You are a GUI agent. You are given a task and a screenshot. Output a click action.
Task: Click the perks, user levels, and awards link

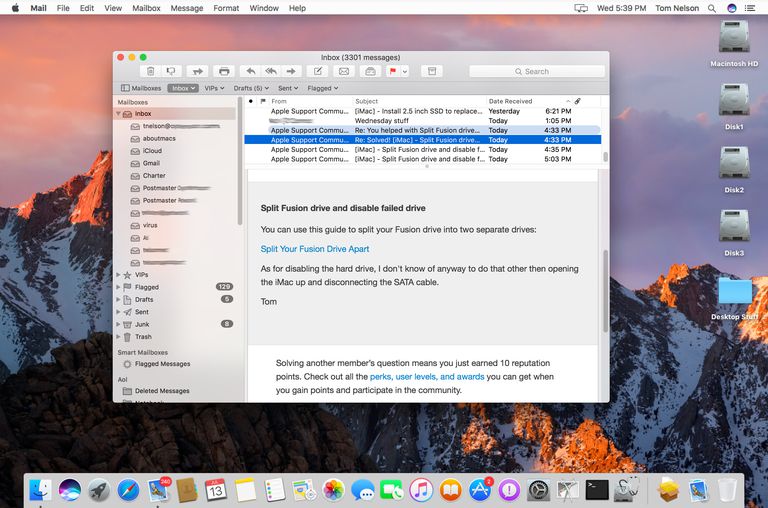pos(427,377)
